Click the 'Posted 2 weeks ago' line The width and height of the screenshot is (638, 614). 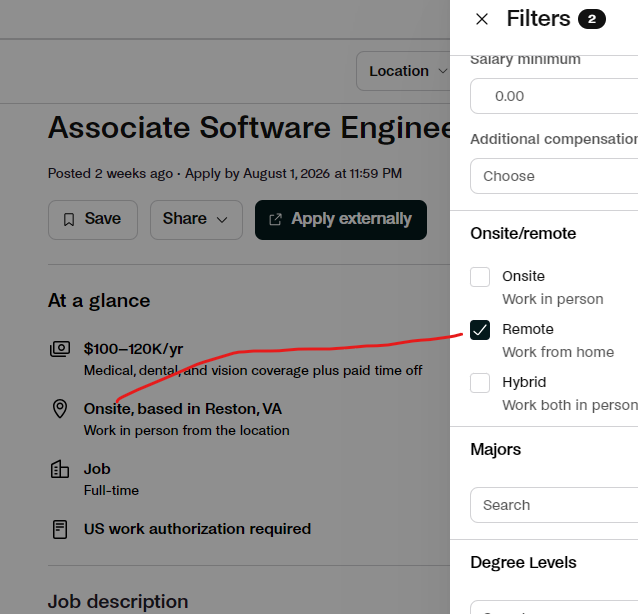225,174
